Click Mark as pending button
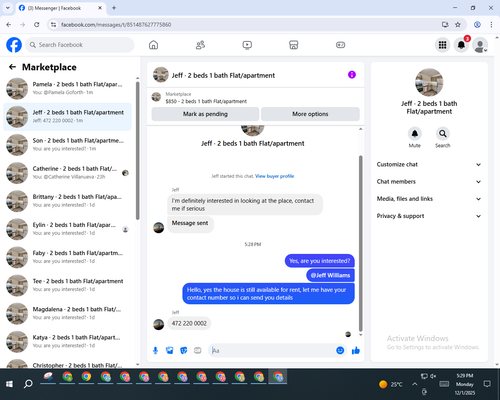Viewport: 500px width, 400px height. click(205, 114)
